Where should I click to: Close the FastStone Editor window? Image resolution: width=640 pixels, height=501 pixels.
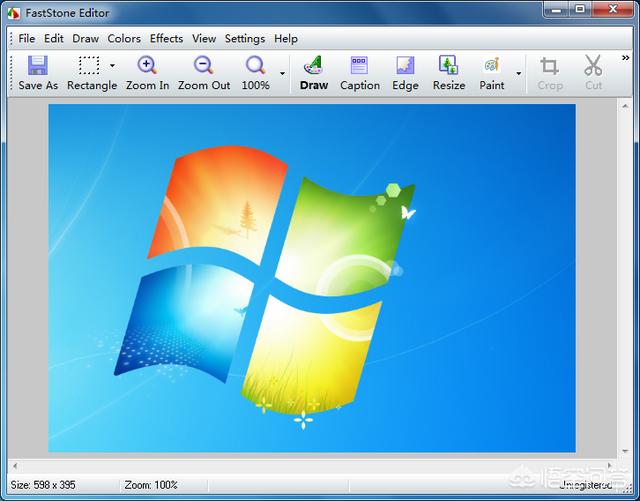612,9
